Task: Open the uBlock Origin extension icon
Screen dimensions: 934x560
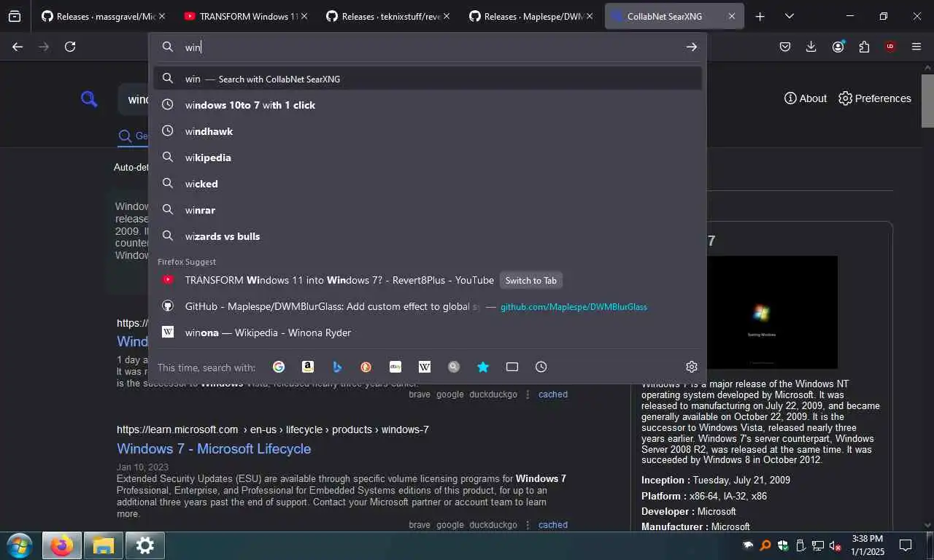Action: [x=890, y=47]
